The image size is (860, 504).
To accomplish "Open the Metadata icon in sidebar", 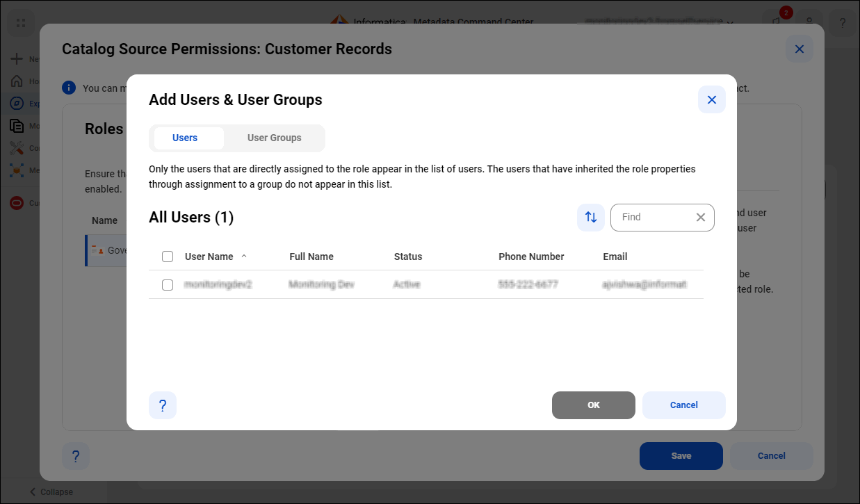I will point(17,170).
